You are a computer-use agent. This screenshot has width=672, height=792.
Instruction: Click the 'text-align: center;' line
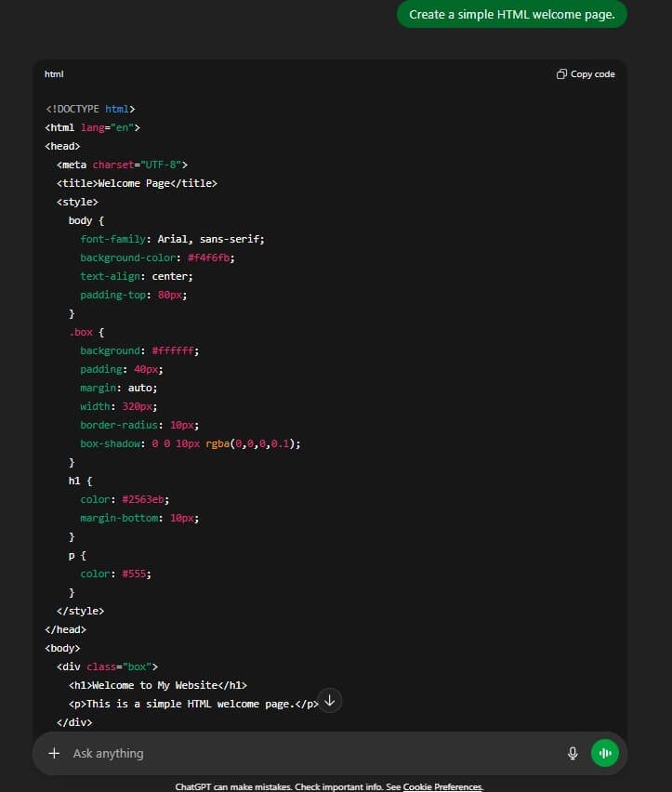pos(137,276)
